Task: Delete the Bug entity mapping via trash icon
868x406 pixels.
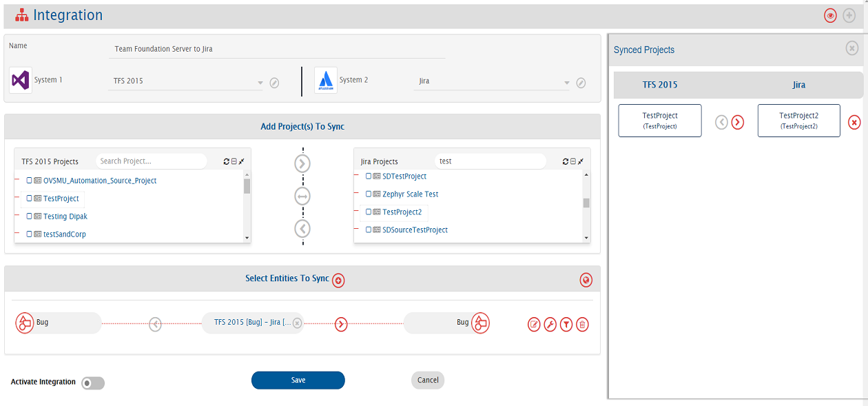Action: coord(582,324)
